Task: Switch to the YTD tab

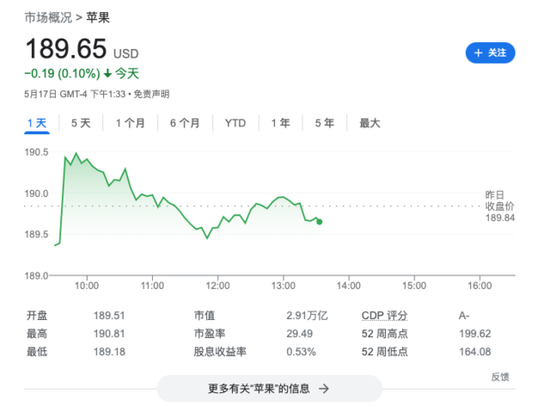Action: [x=235, y=123]
